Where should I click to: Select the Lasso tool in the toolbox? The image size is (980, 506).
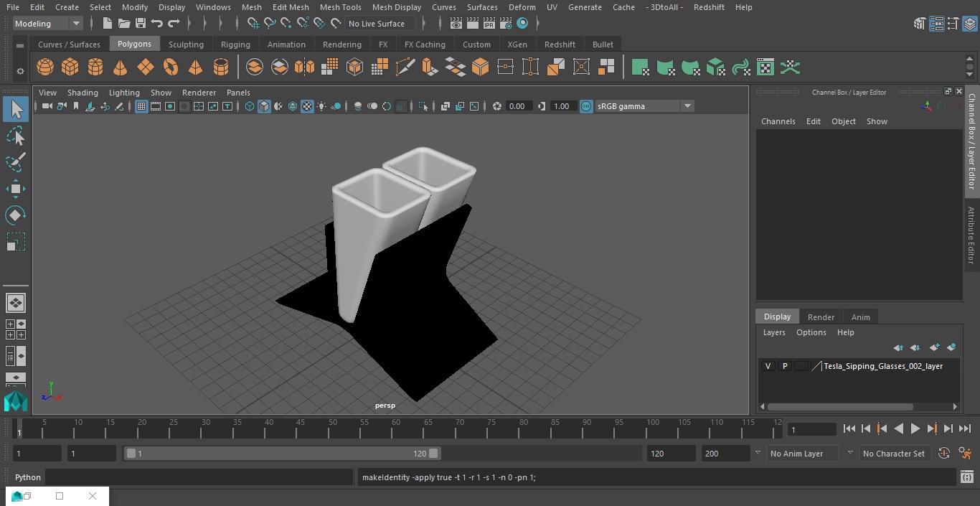[16, 136]
